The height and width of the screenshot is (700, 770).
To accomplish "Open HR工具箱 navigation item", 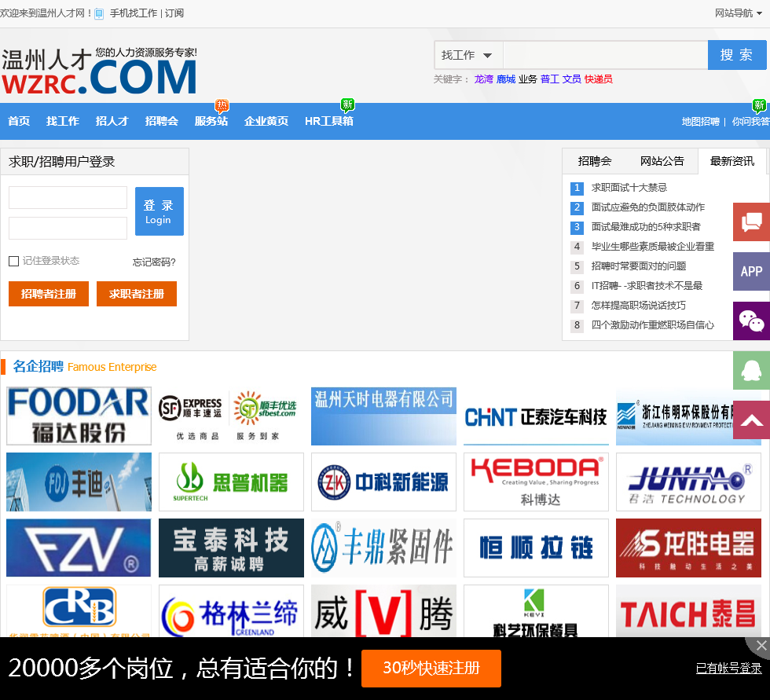I will tap(329, 121).
